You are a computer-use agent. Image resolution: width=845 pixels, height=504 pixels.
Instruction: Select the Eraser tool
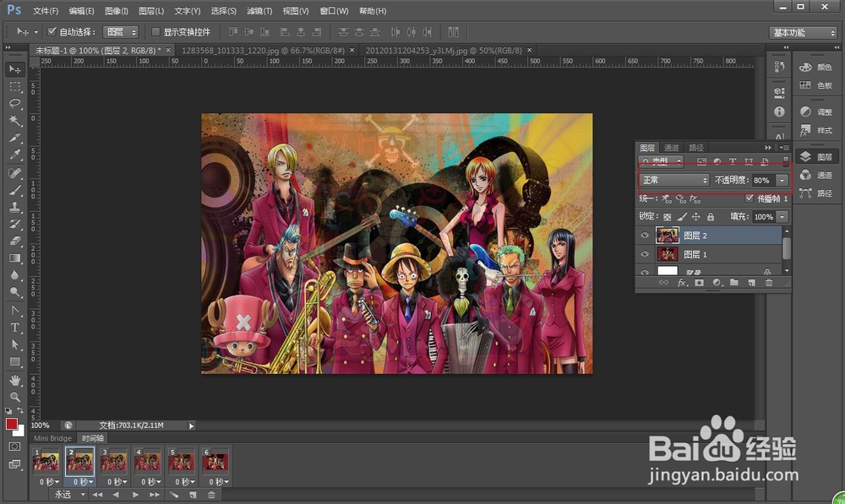(14, 241)
